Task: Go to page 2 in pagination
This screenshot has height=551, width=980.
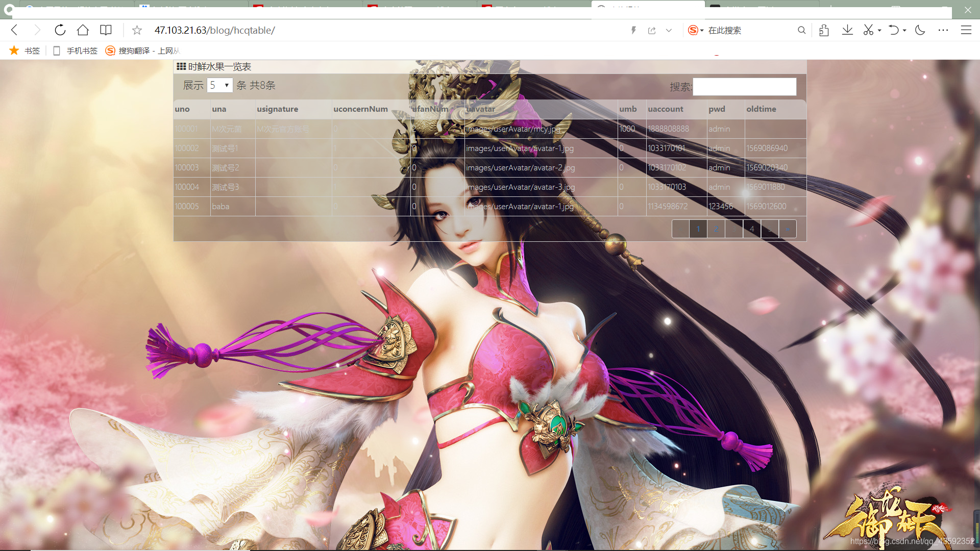Action: (716, 229)
